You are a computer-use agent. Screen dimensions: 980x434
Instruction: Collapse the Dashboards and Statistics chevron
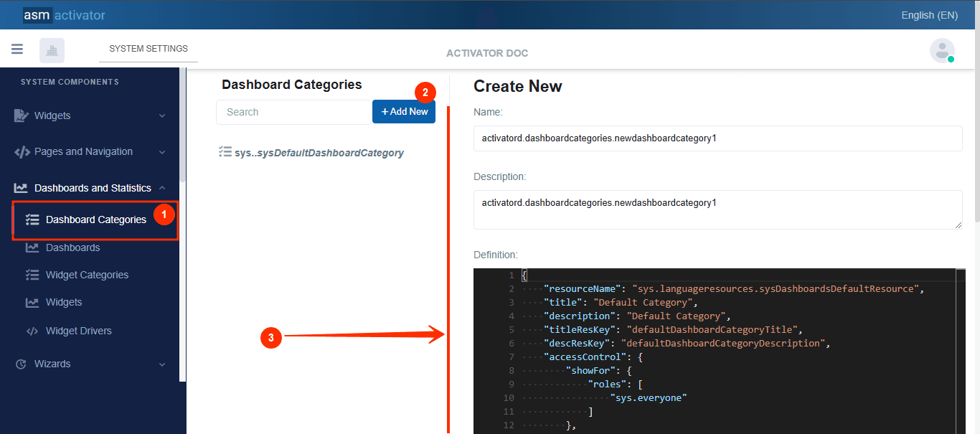[x=162, y=188]
